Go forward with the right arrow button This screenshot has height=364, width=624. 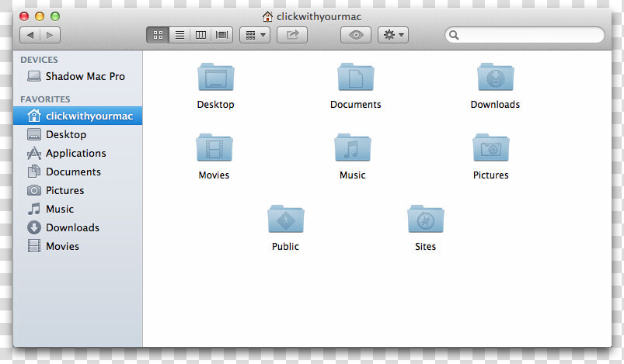(51, 35)
